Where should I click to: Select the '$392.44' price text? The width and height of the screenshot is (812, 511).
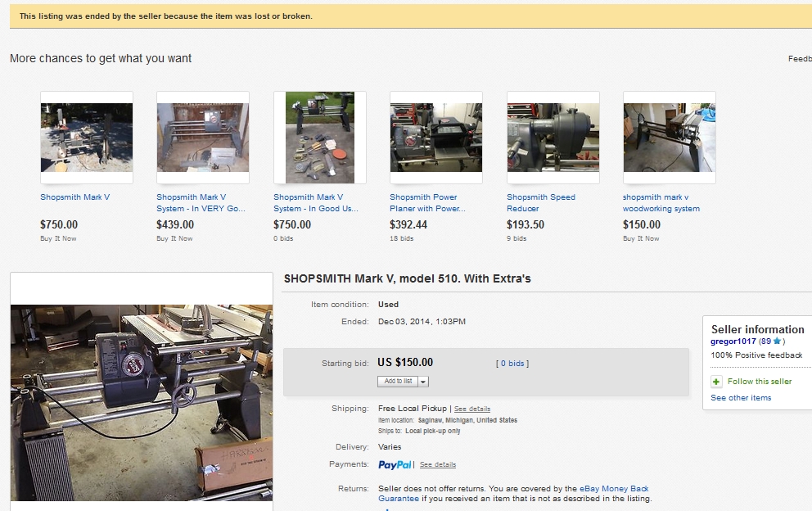click(x=408, y=224)
